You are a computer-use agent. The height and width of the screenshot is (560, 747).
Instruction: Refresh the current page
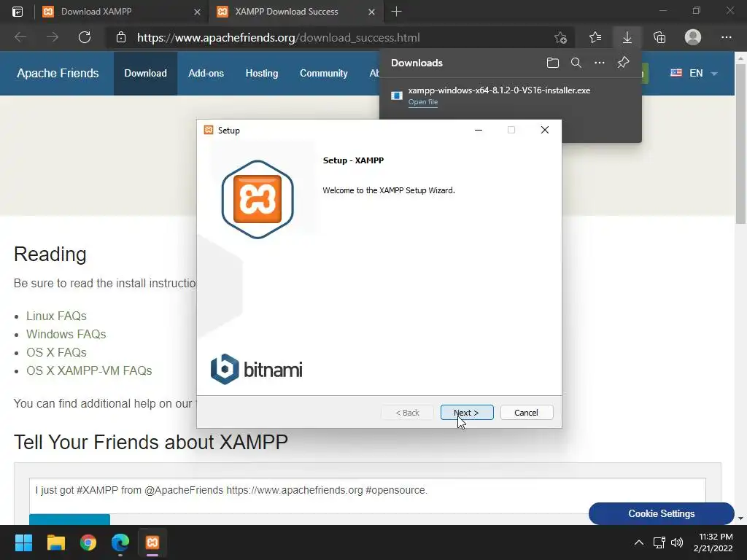(x=85, y=37)
